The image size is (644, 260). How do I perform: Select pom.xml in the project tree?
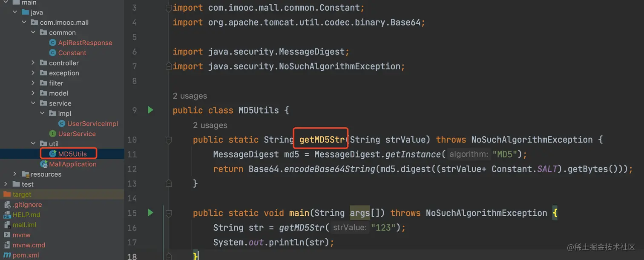point(26,255)
